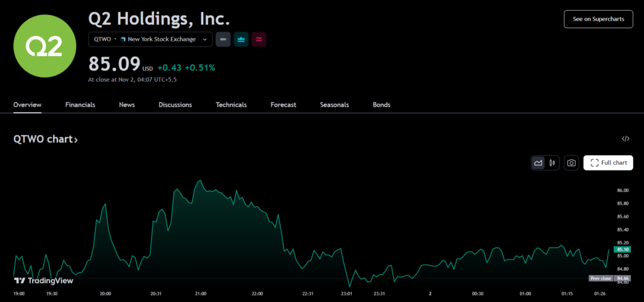Click the green Q2 company logo

click(x=45, y=46)
